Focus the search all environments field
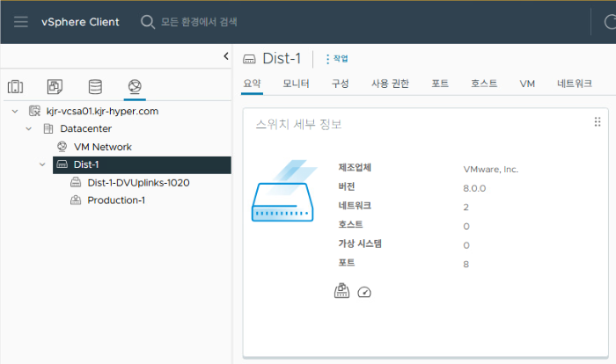 pyautogui.click(x=199, y=22)
